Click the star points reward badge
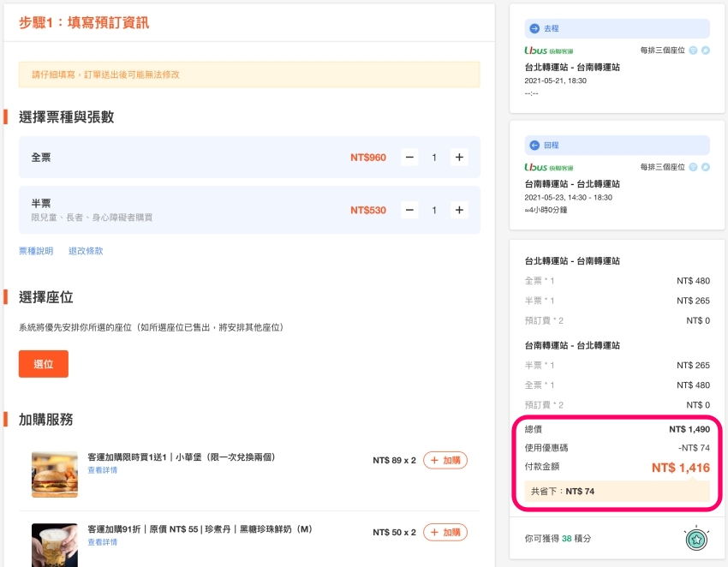 pyautogui.click(x=696, y=539)
